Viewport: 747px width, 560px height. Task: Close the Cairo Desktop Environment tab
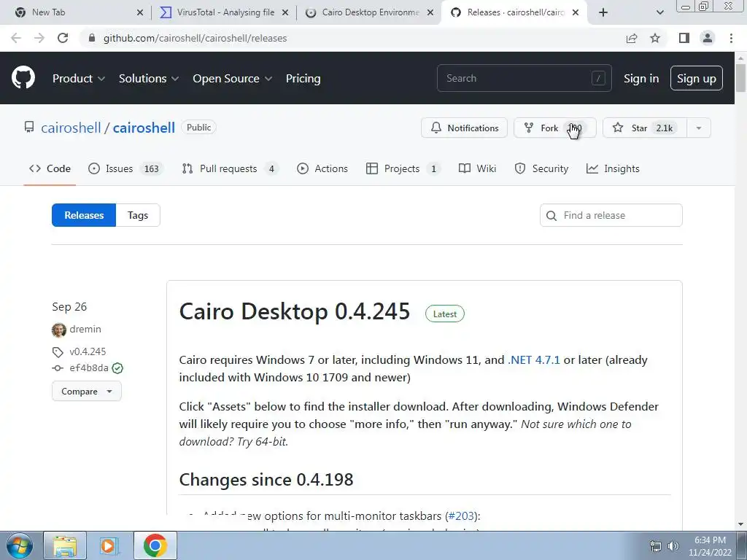(x=430, y=13)
